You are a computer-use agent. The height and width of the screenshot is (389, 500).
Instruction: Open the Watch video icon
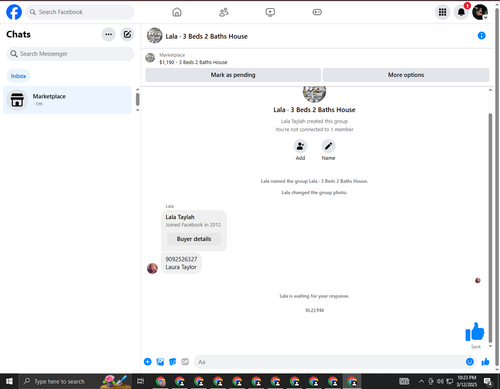[270, 12]
